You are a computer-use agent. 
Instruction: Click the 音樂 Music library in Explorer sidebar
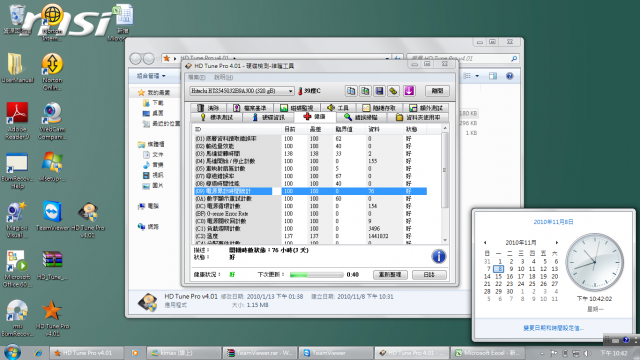[153, 165]
